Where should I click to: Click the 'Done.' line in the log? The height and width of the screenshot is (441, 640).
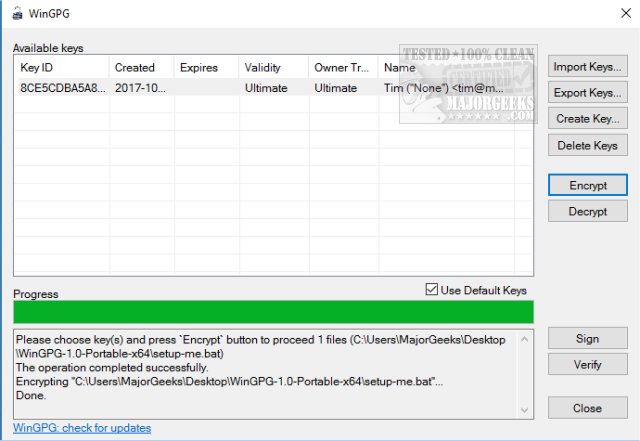(31, 395)
